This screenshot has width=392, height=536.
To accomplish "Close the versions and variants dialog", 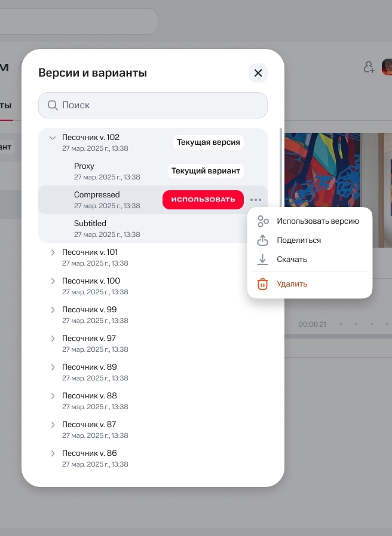I will point(258,73).
